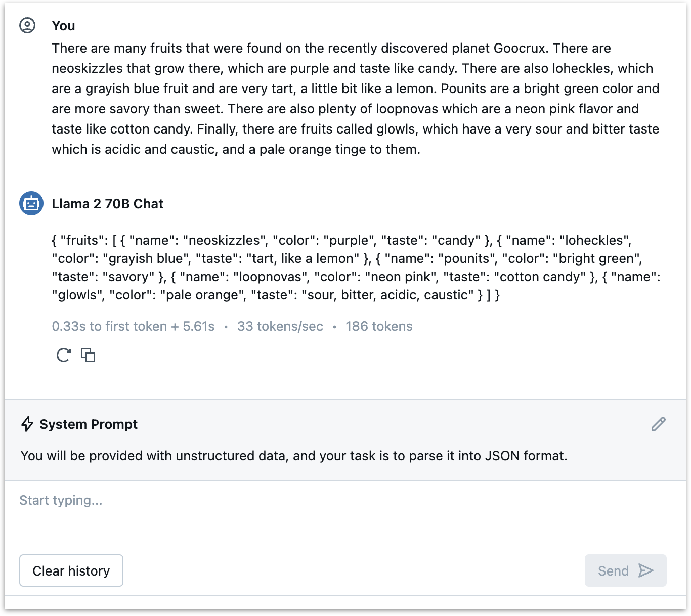
Task: Click the word Goocrux in user message
Action: tap(520, 48)
